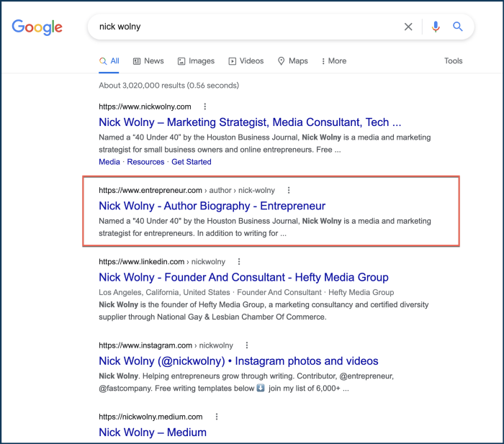Image resolution: width=504 pixels, height=444 pixels.
Task: Click the Media sitelink
Action: tap(109, 162)
